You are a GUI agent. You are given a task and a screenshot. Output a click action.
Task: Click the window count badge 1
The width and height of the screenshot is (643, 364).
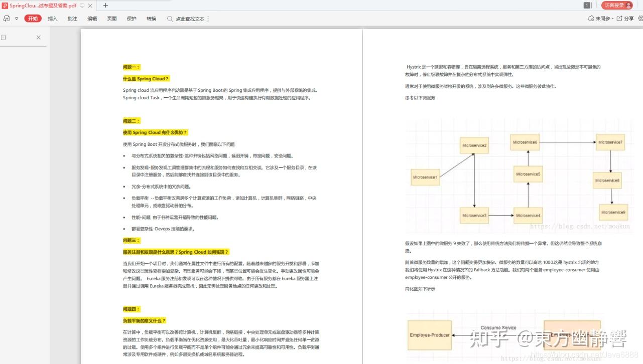(x=587, y=5)
